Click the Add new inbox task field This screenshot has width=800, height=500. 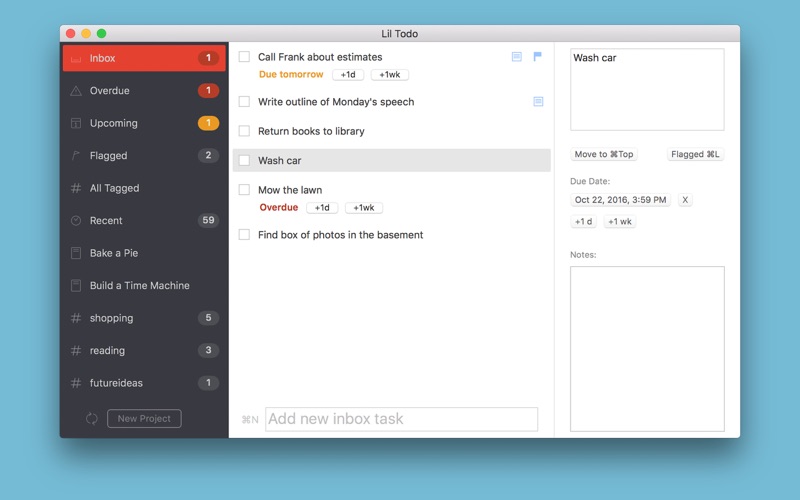click(402, 419)
